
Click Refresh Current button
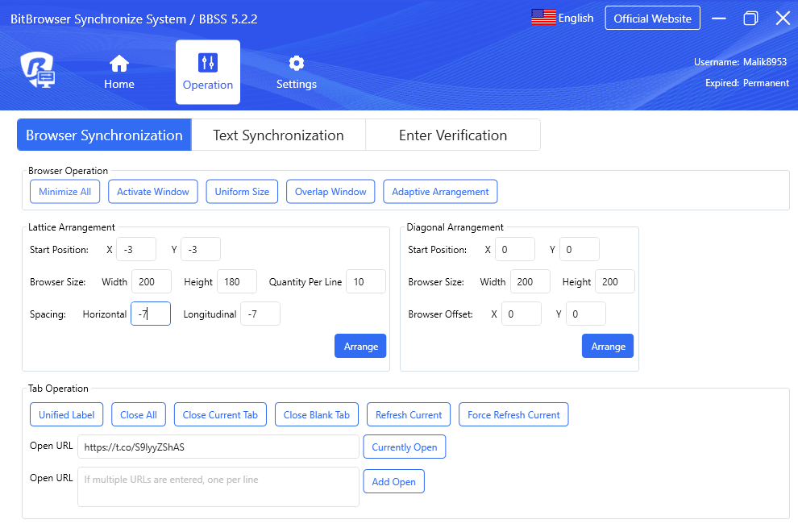pos(409,415)
